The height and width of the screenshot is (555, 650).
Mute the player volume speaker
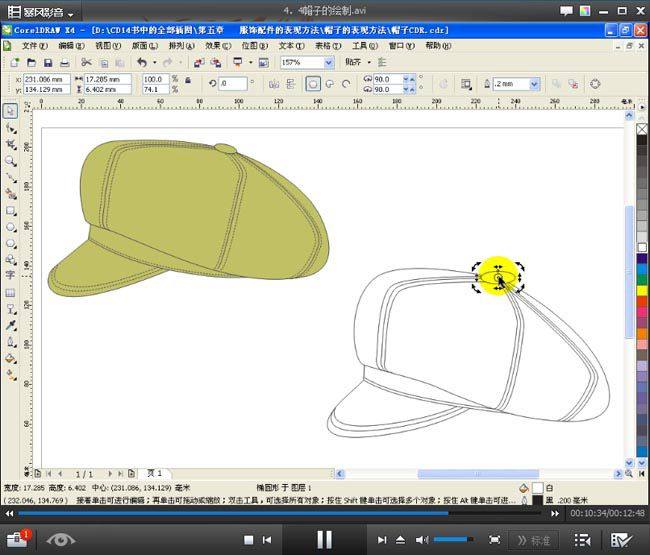pyautogui.click(x=422, y=540)
